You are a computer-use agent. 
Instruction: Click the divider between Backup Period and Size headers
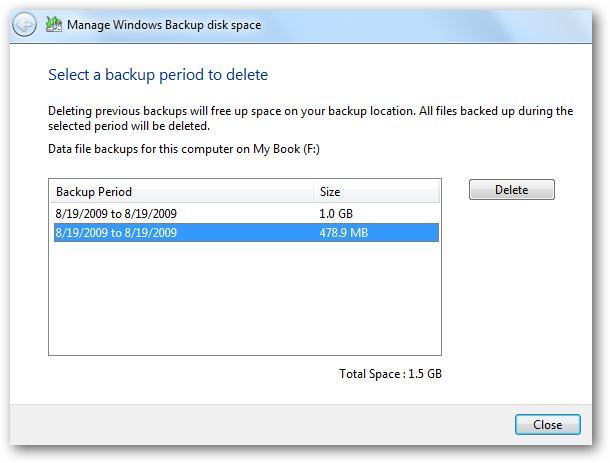point(313,192)
